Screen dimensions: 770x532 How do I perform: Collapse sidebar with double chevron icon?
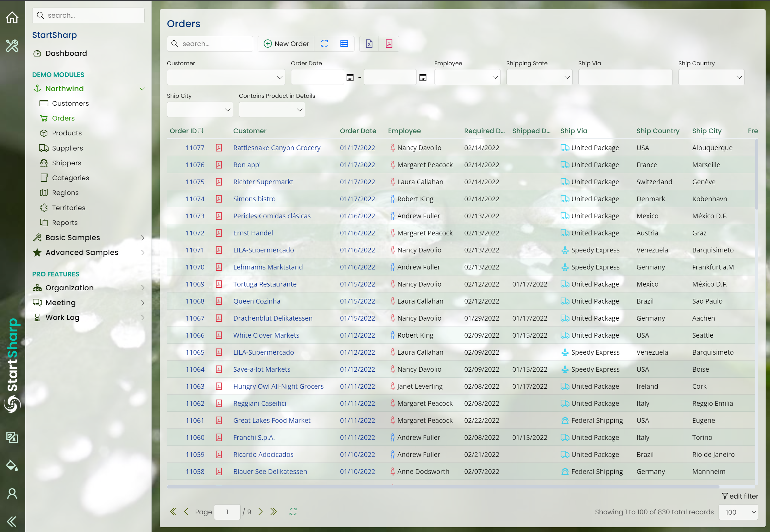(x=12, y=521)
